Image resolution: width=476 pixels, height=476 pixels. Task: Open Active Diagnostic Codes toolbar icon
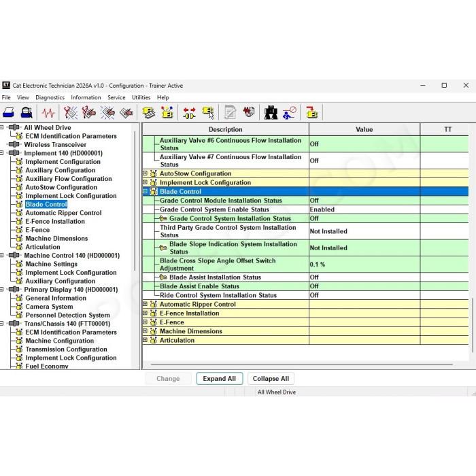(x=71, y=113)
